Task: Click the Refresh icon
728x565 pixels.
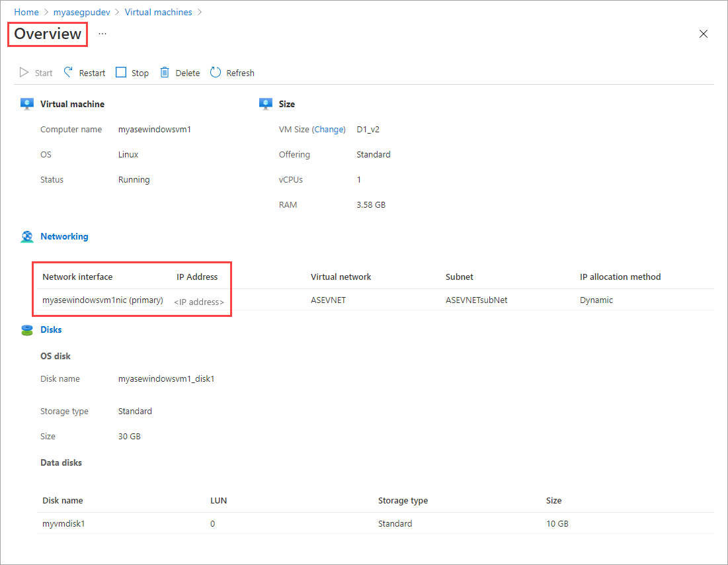Action: coord(216,72)
